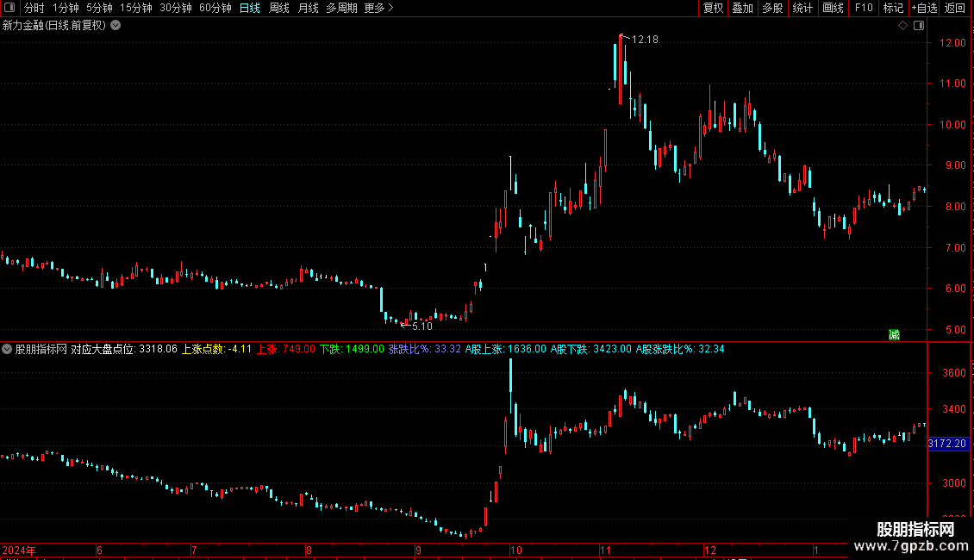Click the 3000 index axis label
974x560 pixels.
[954, 483]
